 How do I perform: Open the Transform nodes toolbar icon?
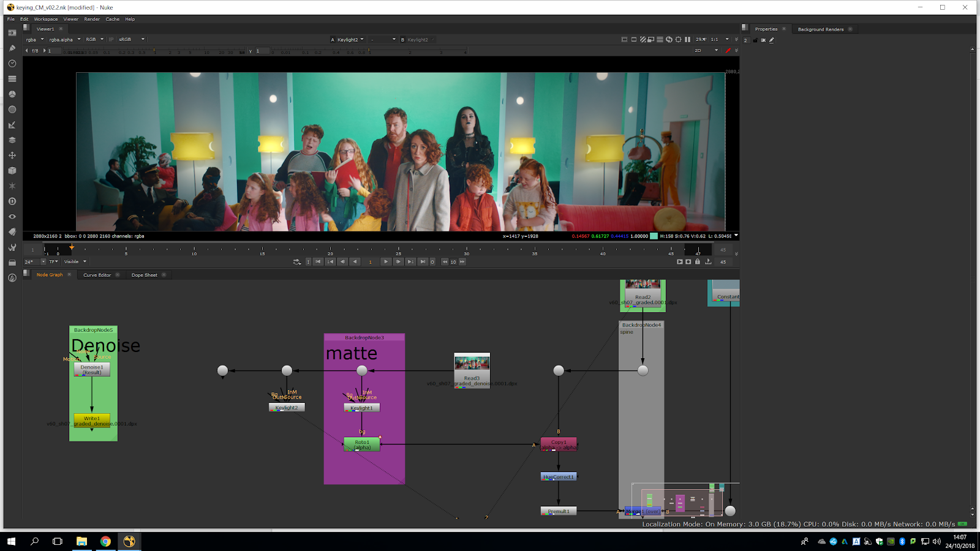click(12, 156)
